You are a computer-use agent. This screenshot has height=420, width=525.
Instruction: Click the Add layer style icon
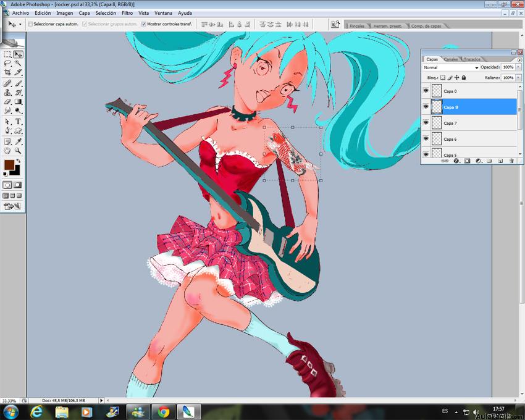click(x=456, y=161)
